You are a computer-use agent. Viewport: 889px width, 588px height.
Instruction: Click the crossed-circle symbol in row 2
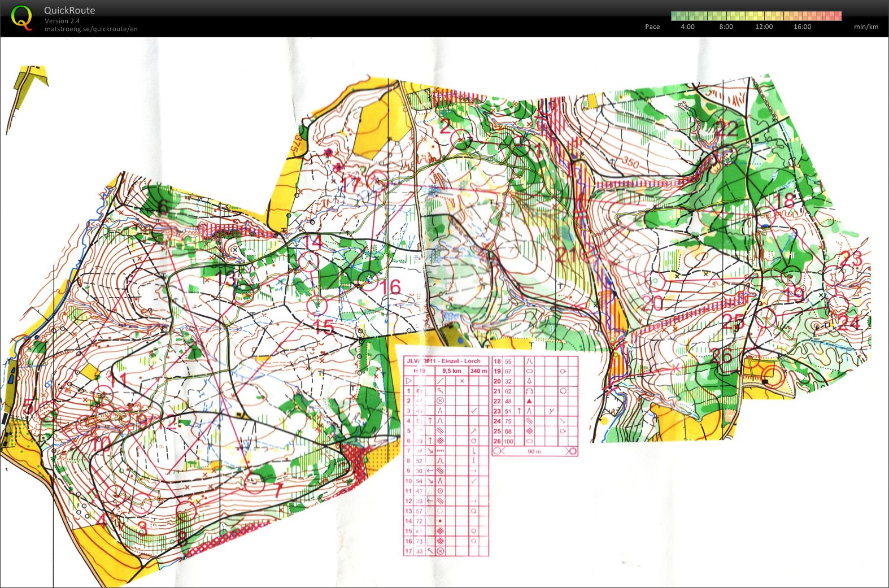pyautogui.click(x=440, y=400)
